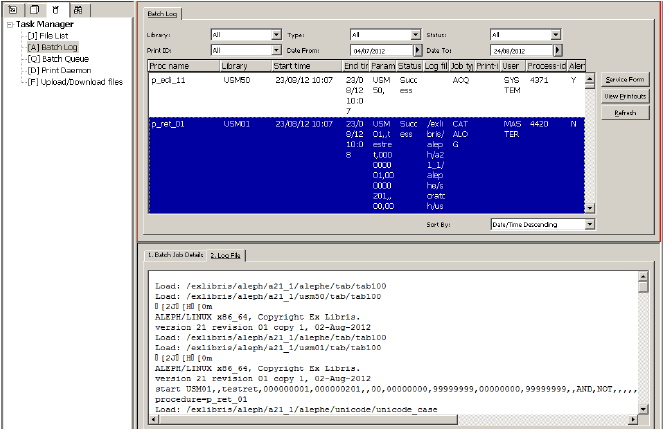Click the Date From input field
This screenshot has width=664, height=434.
pos(382,50)
